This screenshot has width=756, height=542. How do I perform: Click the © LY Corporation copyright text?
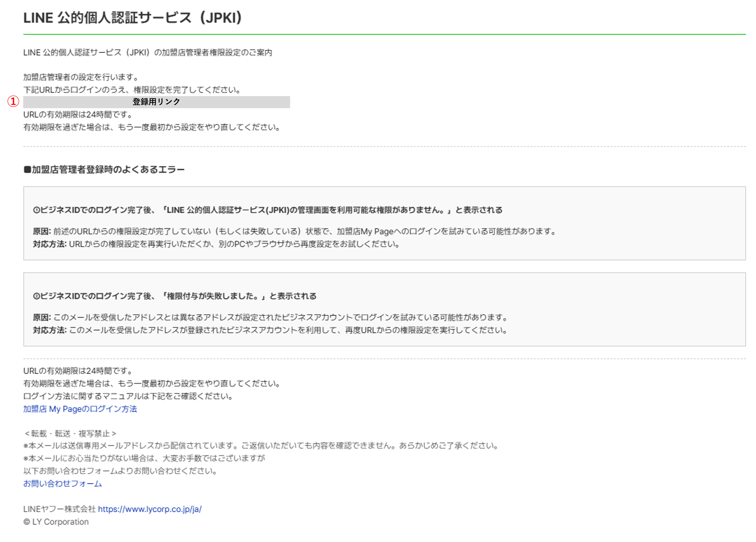(56, 522)
